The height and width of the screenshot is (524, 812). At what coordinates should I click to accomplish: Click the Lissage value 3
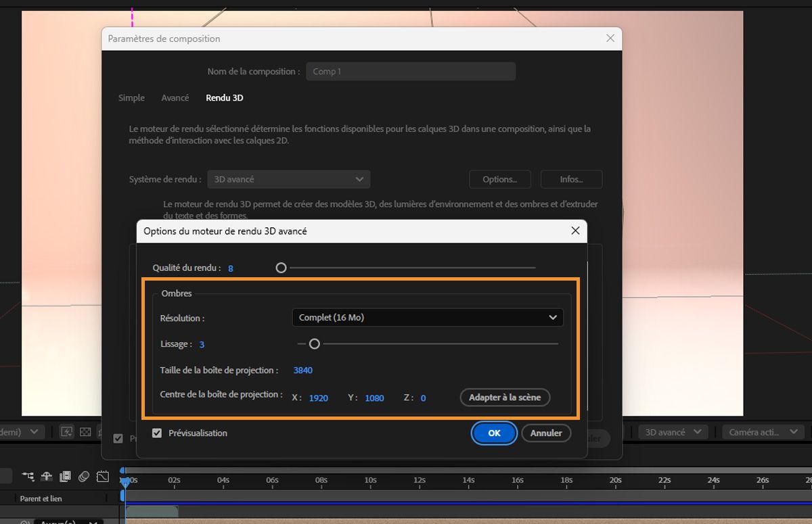tap(202, 344)
